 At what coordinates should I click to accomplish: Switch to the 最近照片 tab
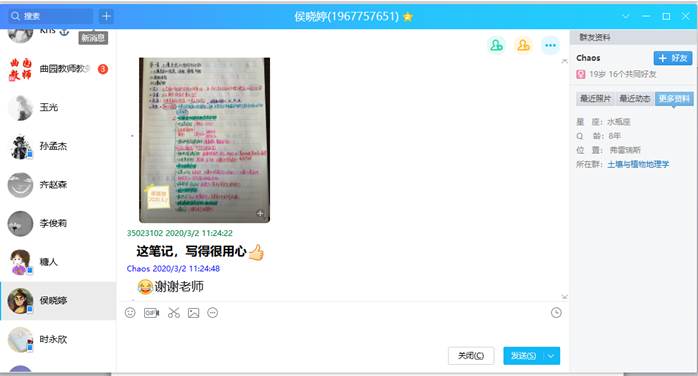(595, 98)
